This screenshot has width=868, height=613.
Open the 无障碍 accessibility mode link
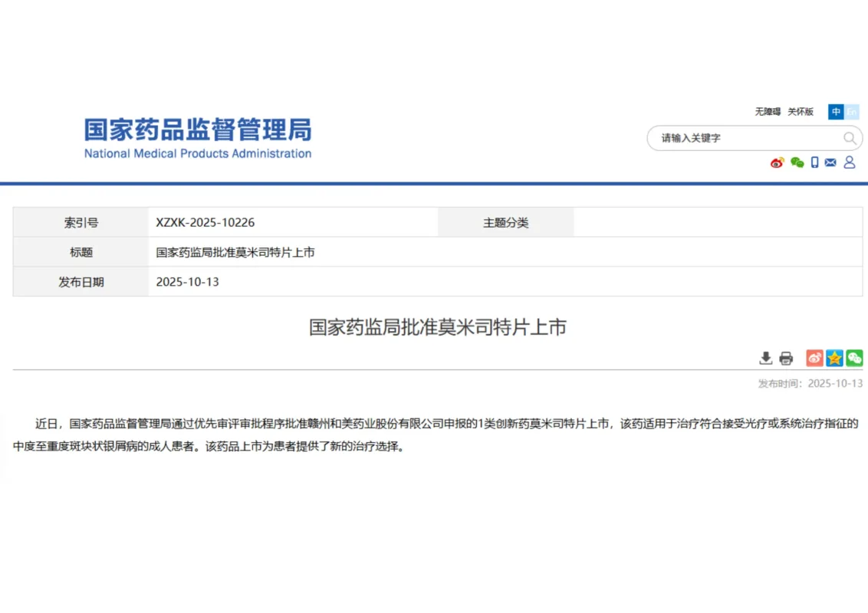point(767,112)
